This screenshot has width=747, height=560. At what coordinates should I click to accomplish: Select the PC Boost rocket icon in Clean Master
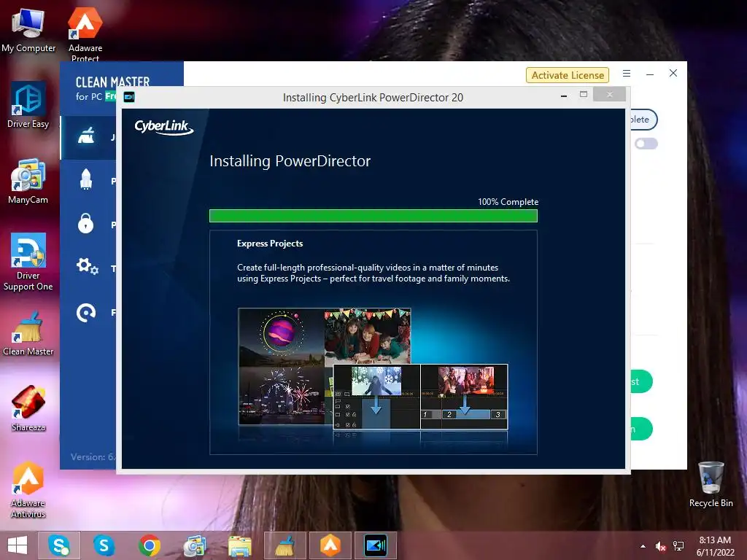(x=86, y=179)
